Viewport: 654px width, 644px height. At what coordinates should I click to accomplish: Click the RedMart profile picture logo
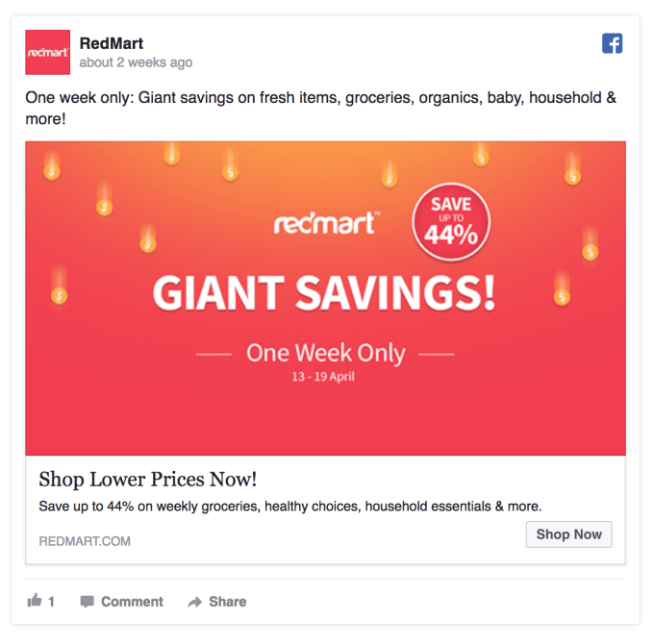tap(47, 52)
